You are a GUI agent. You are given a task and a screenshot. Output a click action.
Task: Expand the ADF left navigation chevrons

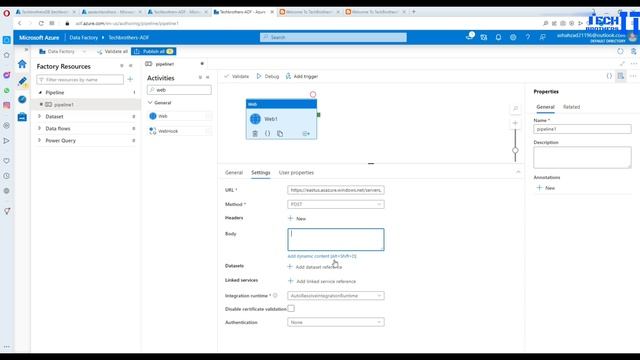(26, 49)
